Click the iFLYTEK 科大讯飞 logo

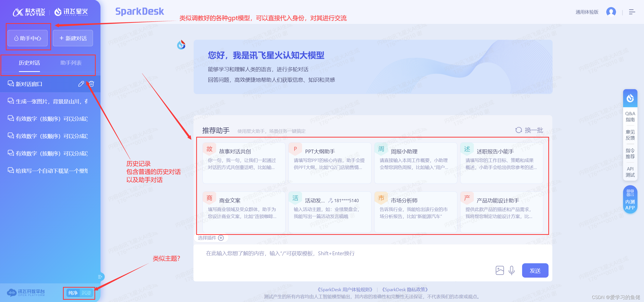[x=29, y=12]
